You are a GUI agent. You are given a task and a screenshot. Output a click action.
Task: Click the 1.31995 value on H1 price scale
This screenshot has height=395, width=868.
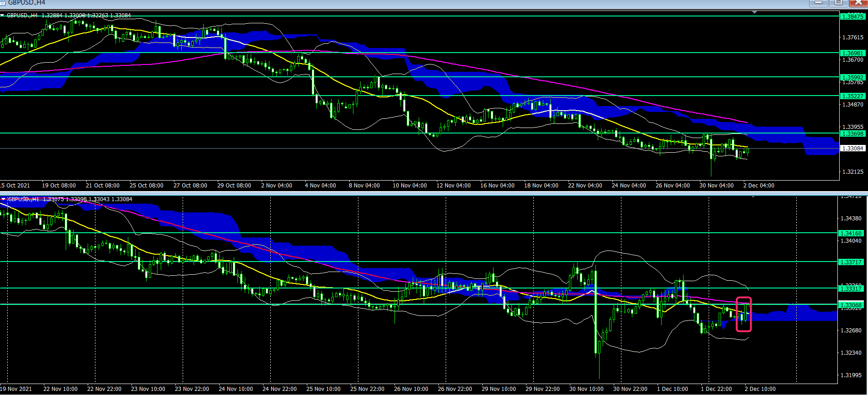click(851, 375)
